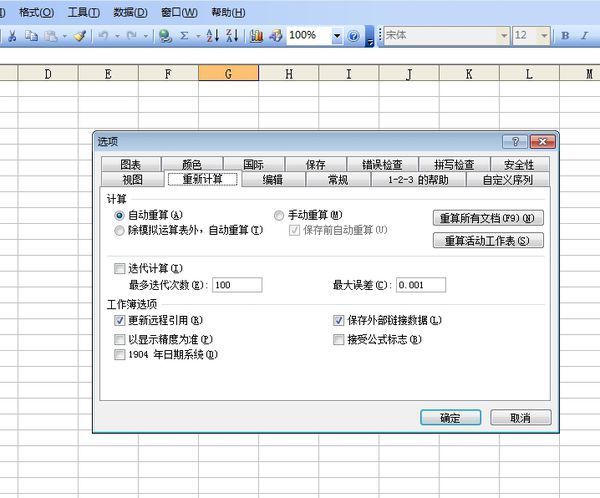
Task: Close the 选项 dialog
Action: (542, 142)
